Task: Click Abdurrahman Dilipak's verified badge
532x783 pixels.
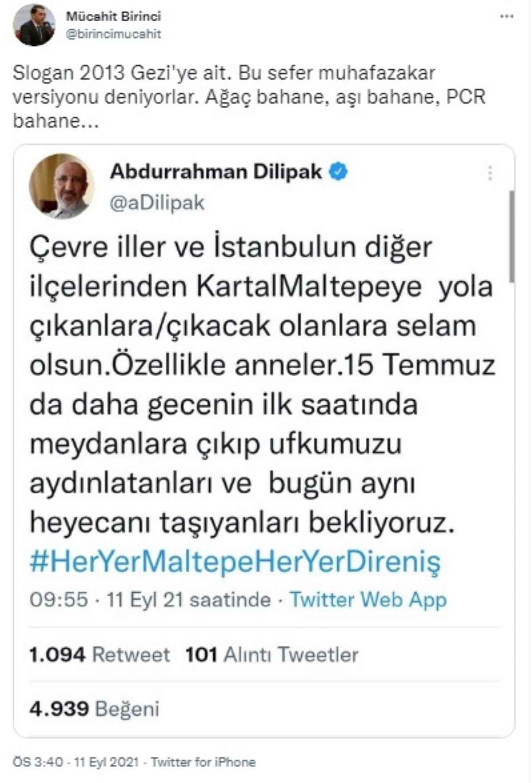Action: [x=339, y=172]
